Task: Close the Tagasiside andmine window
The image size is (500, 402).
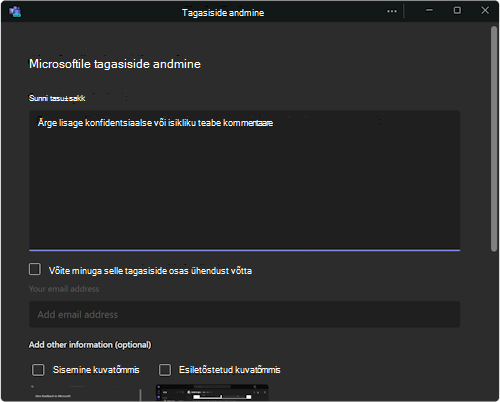Action: [485, 11]
